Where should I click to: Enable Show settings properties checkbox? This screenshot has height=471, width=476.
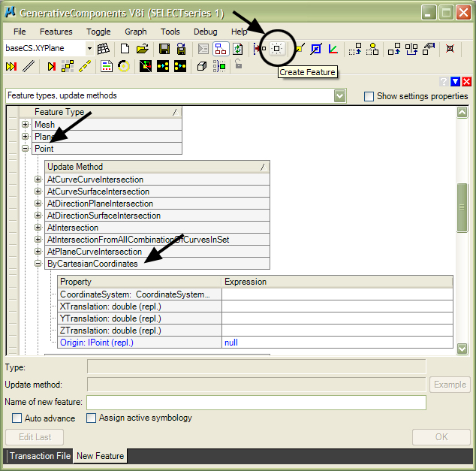pyautogui.click(x=369, y=97)
